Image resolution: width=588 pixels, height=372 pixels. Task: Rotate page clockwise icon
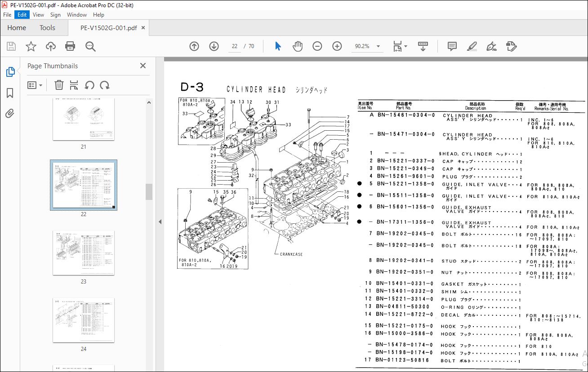point(105,85)
